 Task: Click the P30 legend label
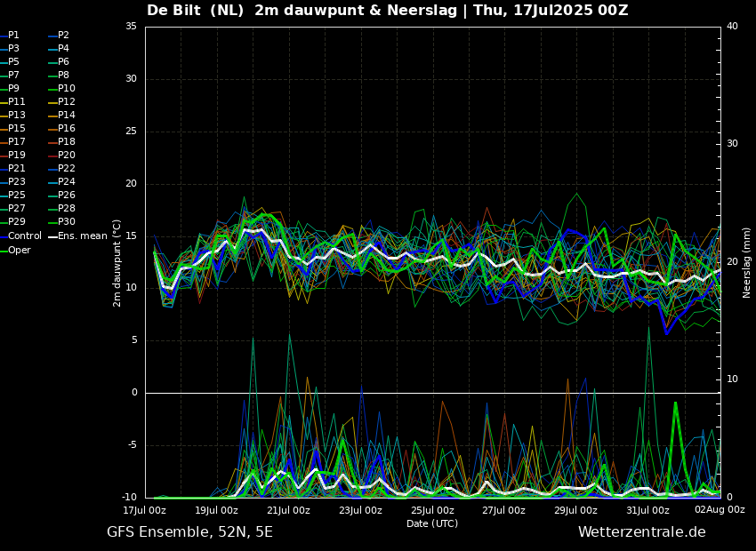click(67, 221)
